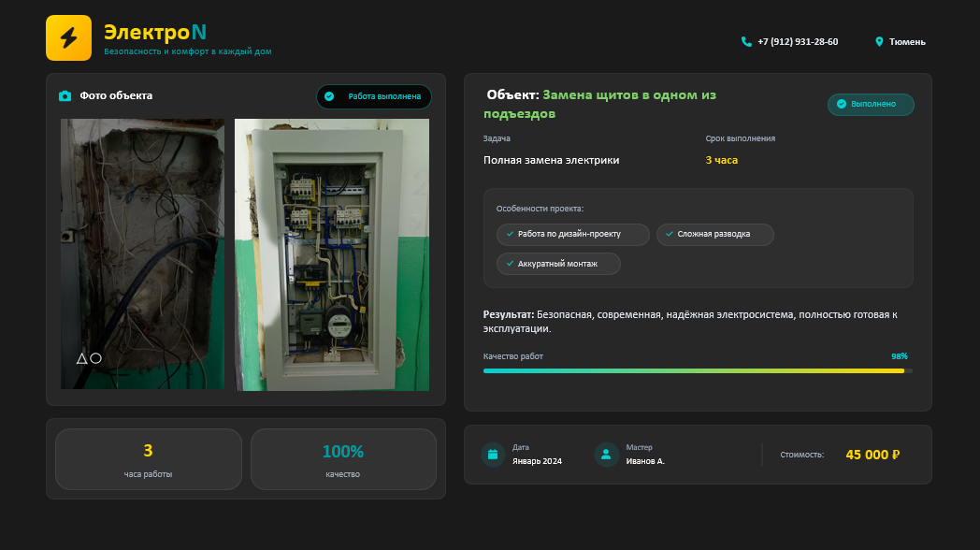The width and height of the screenshot is (980, 550).
Task: Click checkmark icon in Работа выполнена badge
Action: [x=329, y=96]
